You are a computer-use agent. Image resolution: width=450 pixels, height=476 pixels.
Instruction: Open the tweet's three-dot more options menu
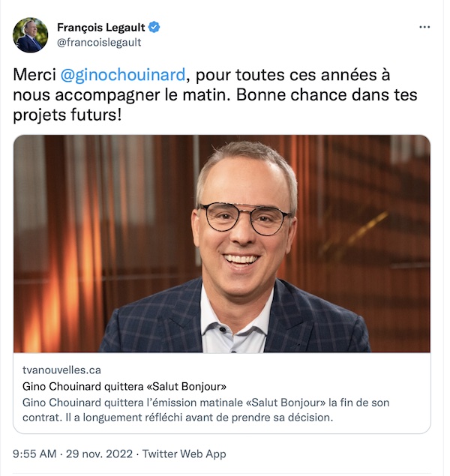point(424,27)
